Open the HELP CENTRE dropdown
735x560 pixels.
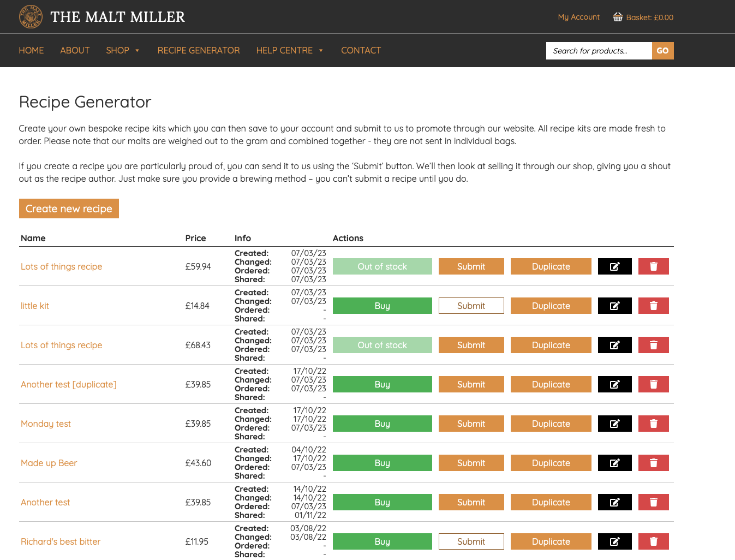tap(290, 50)
